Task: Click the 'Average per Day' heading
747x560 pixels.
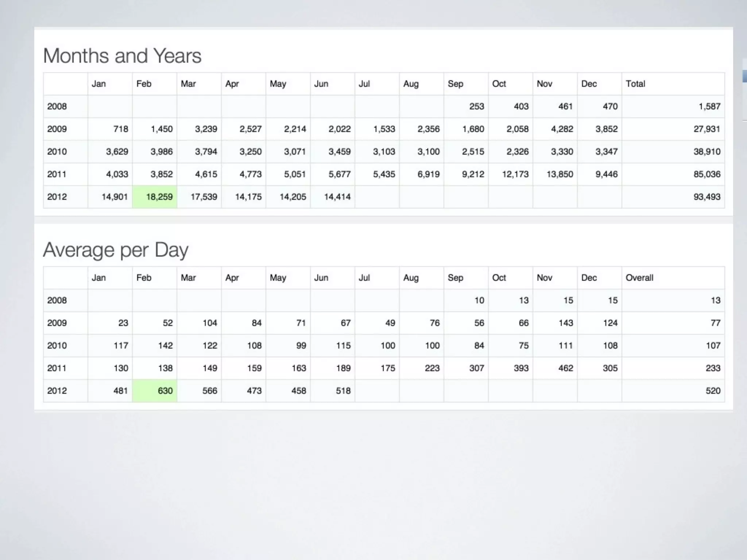Action: (x=116, y=250)
